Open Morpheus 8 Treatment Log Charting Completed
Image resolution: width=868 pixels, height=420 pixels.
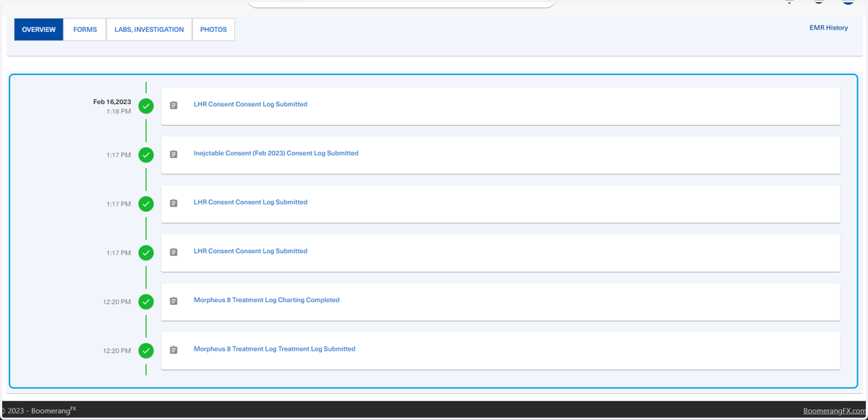click(x=266, y=300)
